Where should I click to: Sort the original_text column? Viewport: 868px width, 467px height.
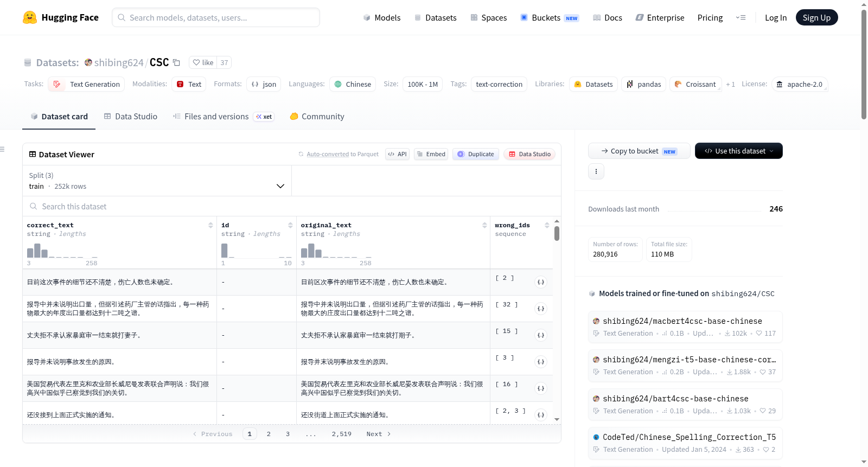click(484, 225)
